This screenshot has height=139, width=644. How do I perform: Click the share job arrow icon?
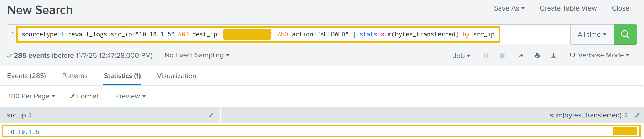pyautogui.click(x=521, y=56)
